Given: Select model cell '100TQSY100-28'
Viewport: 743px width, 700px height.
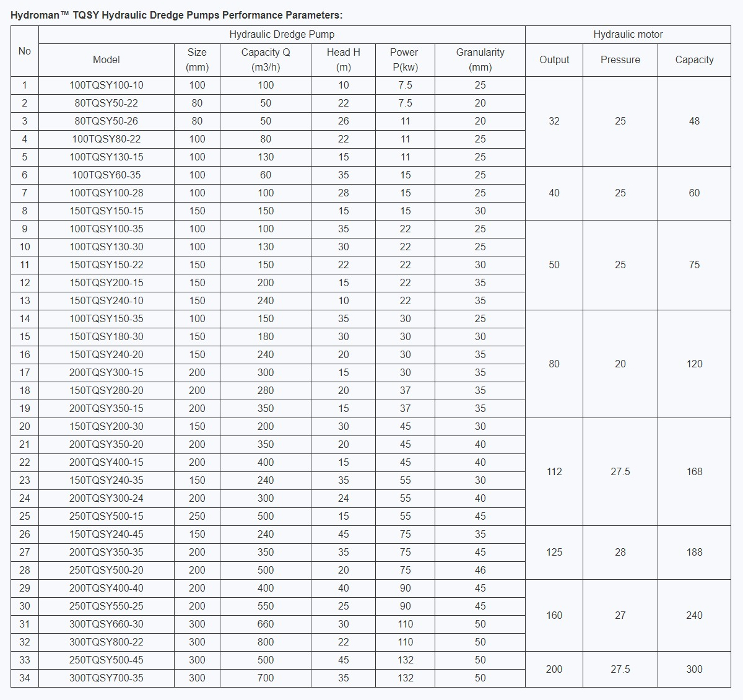Looking at the screenshot, I should click(x=106, y=193).
